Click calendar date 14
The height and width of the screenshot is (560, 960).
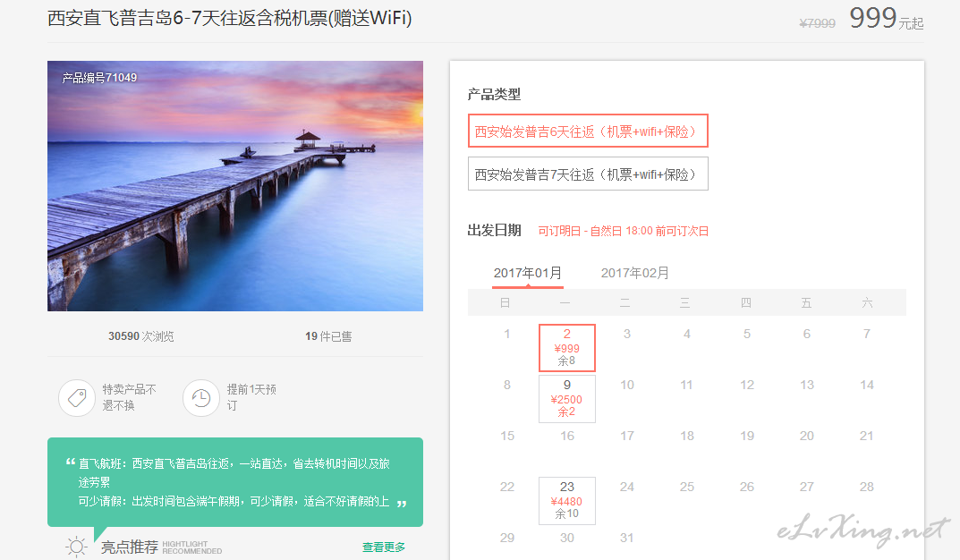coord(866,385)
